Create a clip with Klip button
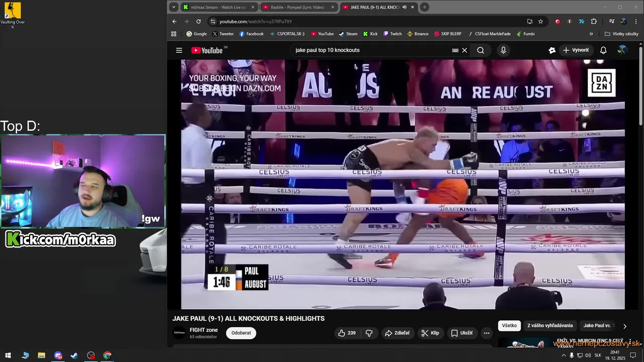This screenshot has height=362, width=644. [430, 333]
